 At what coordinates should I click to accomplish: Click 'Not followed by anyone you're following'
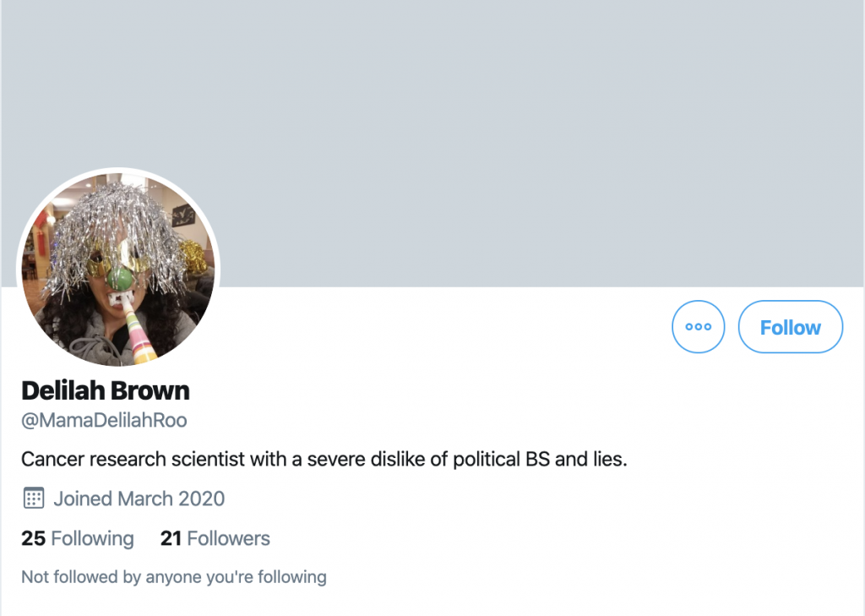(173, 577)
